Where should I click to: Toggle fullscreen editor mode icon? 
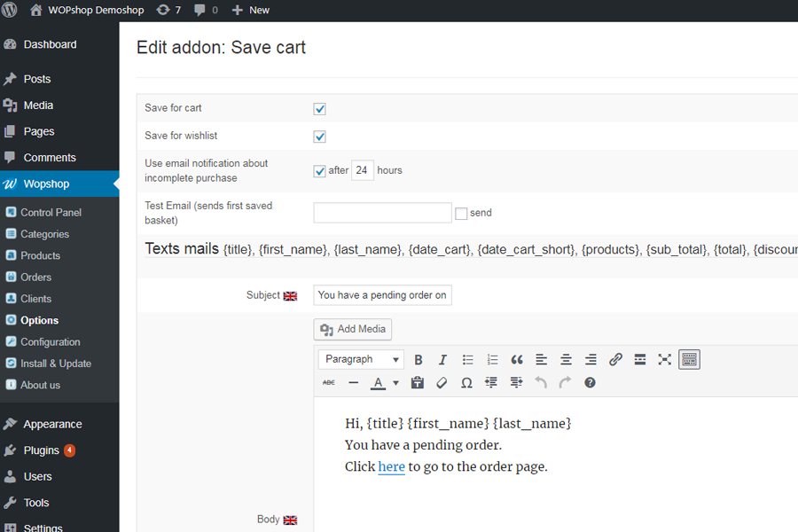tap(665, 360)
